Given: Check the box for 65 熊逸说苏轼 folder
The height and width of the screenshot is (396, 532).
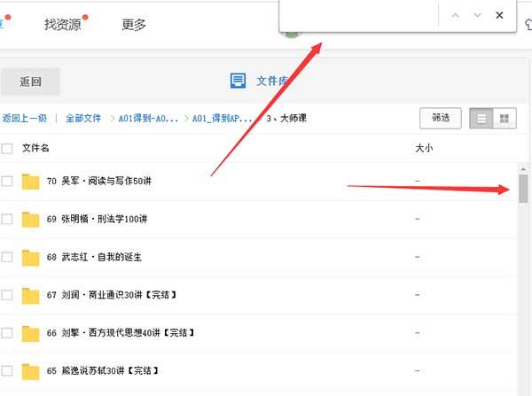Looking at the screenshot, I should 7,371.
